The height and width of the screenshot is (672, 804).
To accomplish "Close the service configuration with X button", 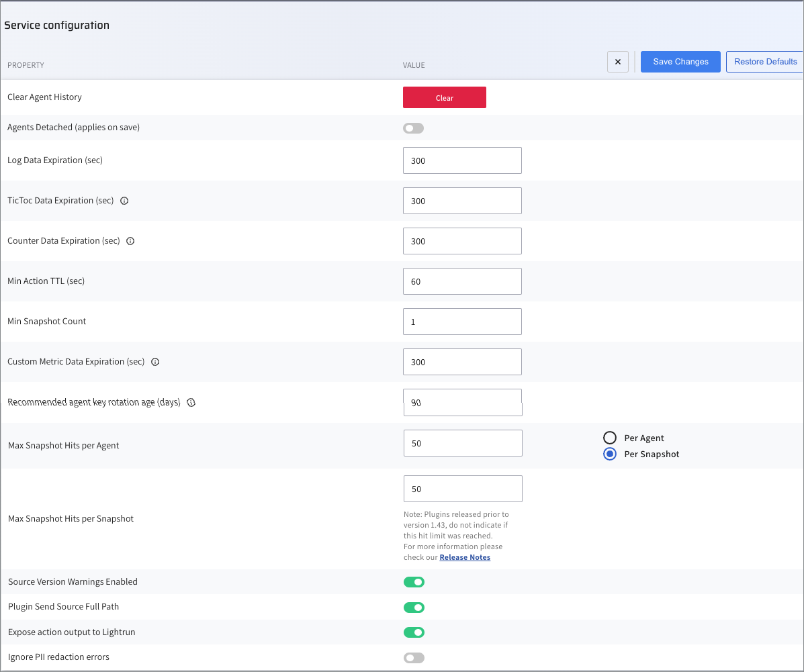I will pyautogui.click(x=618, y=62).
